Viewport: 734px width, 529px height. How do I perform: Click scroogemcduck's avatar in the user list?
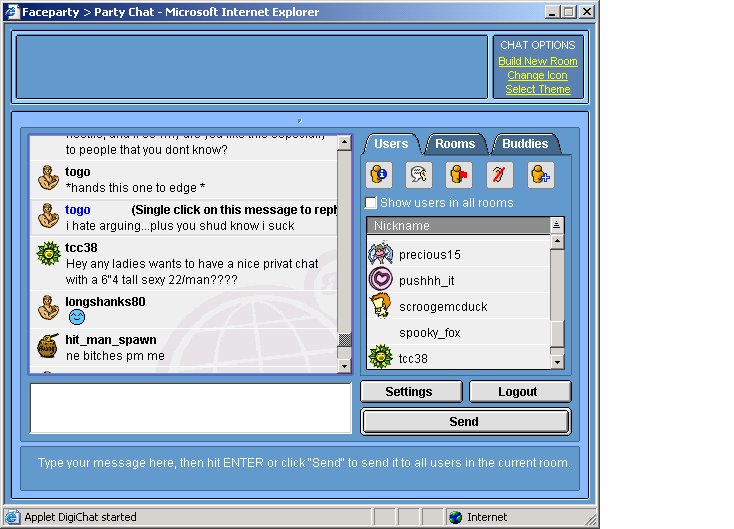pyautogui.click(x=381, y=306)
